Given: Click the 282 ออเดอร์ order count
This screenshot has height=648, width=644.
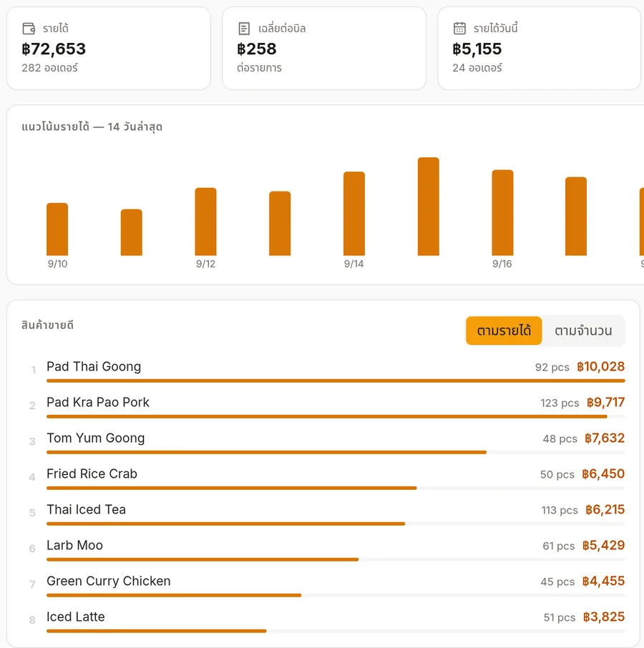Looking at the screenshot, I should coord(49,68).
